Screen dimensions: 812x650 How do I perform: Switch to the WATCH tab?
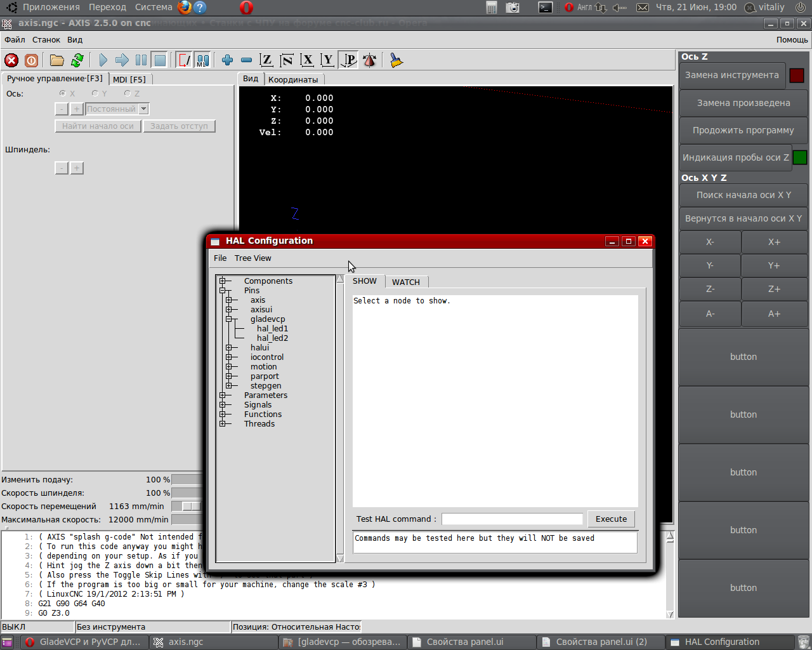(x=405, y=282)
